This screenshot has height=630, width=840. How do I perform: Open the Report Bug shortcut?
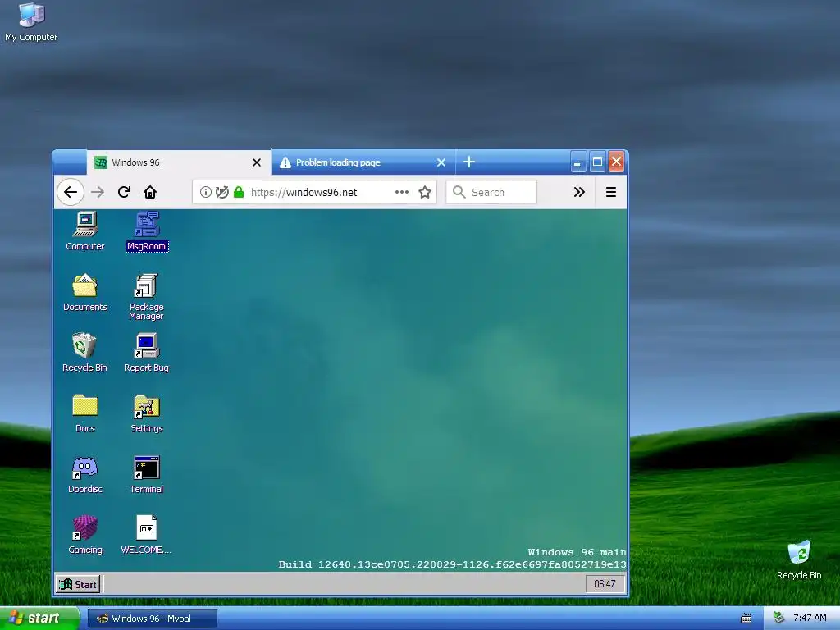click(x=146, y=353)
